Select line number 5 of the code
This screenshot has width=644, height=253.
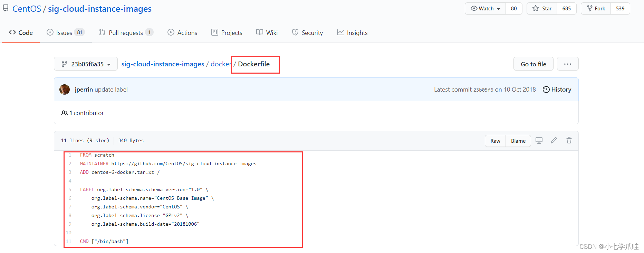point(70,189)
